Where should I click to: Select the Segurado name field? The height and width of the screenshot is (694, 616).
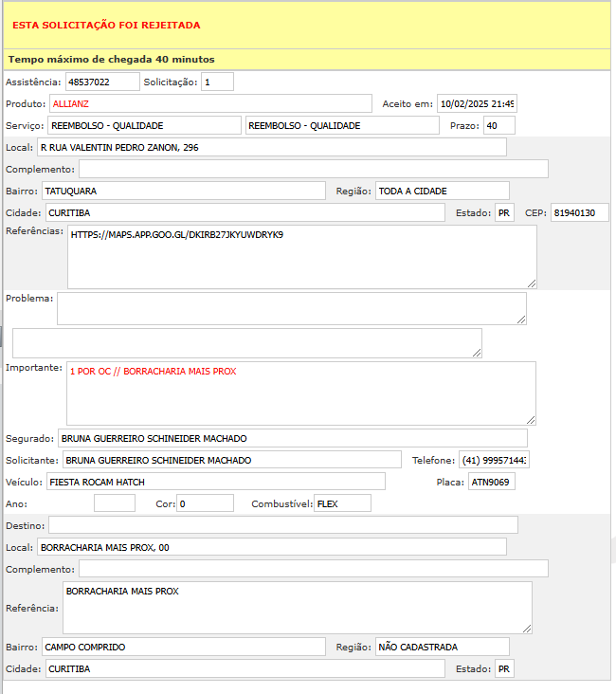[245, 439]
